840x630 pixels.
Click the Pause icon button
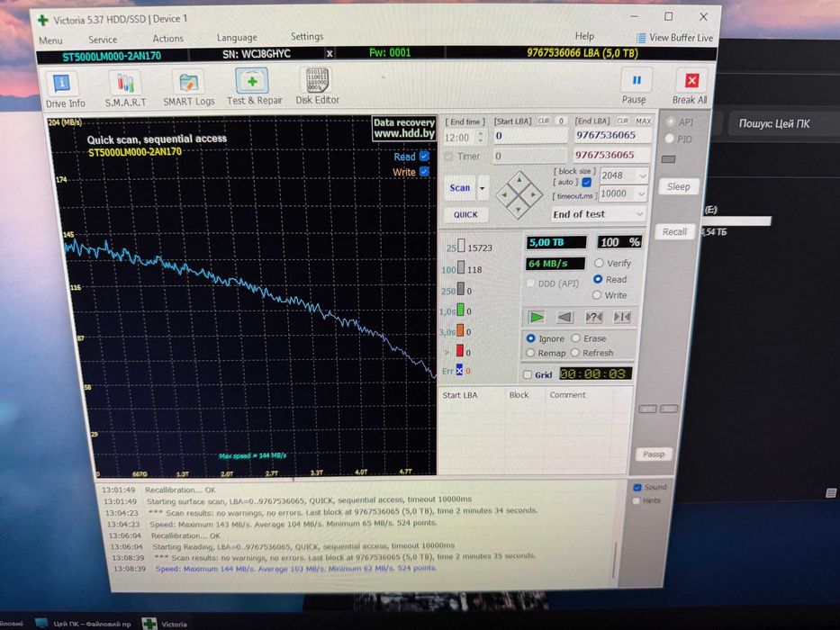coord(637,80)
